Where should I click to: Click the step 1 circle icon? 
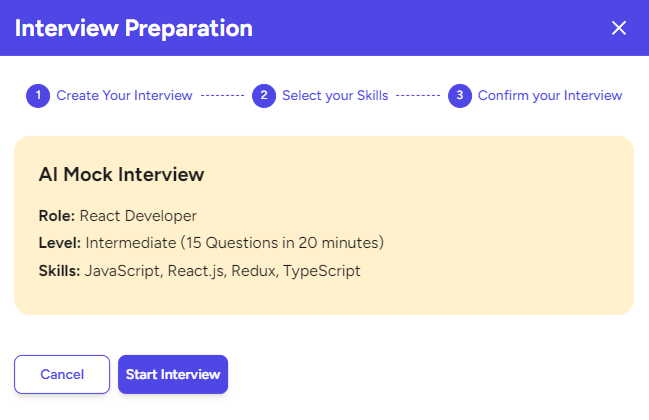click(x=38, y=96)
